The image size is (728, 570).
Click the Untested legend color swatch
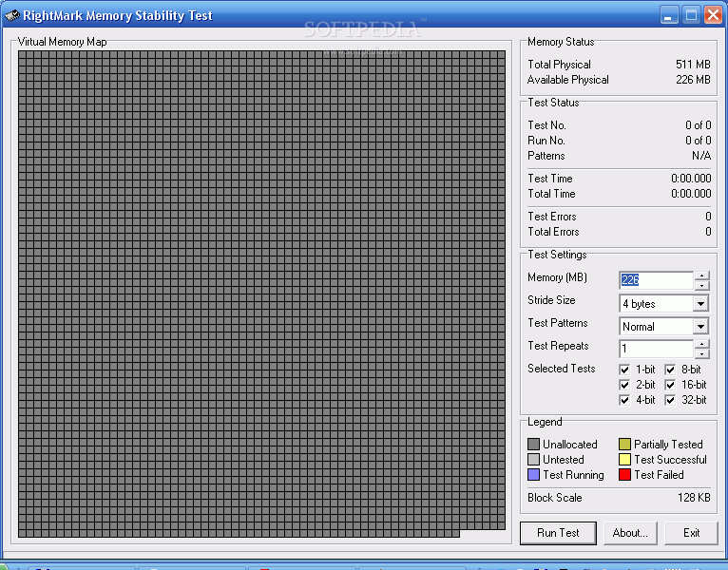pos(533,460)
